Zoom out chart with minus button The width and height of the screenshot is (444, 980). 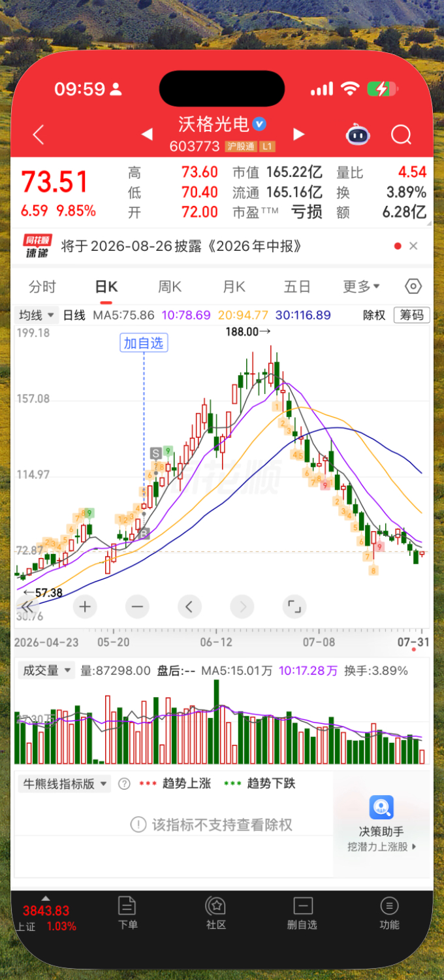137,607
